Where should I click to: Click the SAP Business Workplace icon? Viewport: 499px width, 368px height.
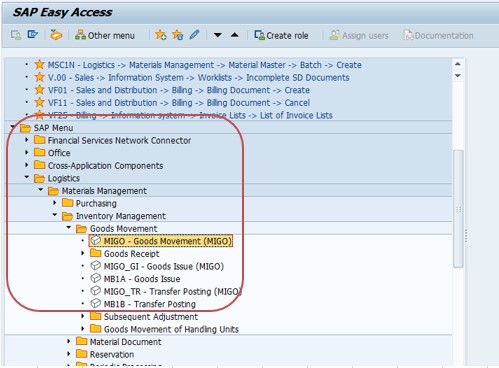pos(56,35)
